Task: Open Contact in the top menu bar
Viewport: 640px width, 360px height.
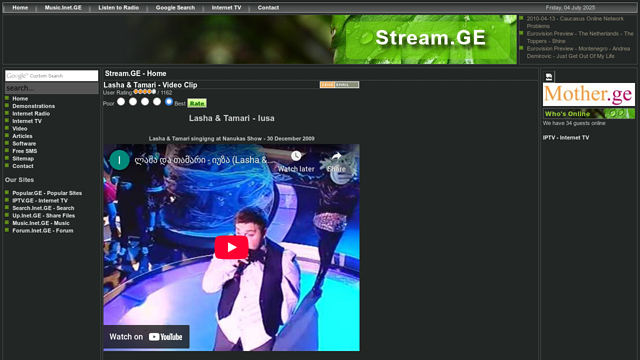Action: click(268, 7)
